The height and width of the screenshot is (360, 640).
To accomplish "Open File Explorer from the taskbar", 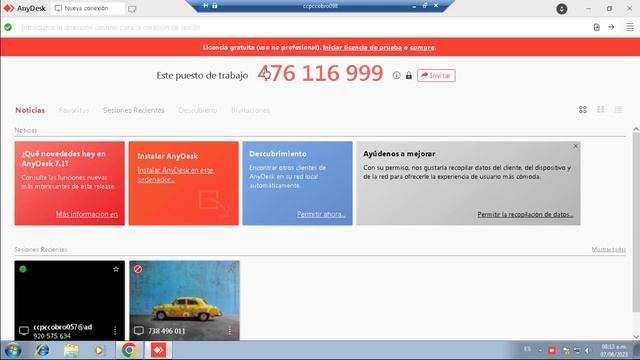I will click(x=71, y=350).
